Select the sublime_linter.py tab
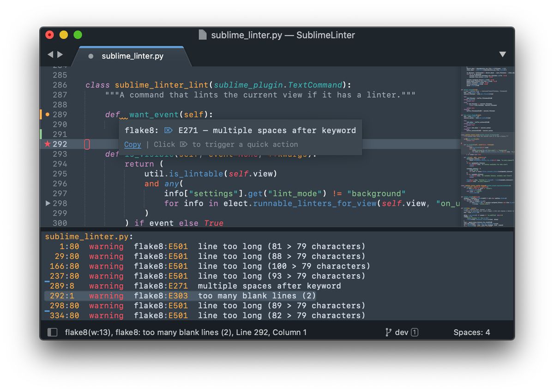 [x=132, y=56]
